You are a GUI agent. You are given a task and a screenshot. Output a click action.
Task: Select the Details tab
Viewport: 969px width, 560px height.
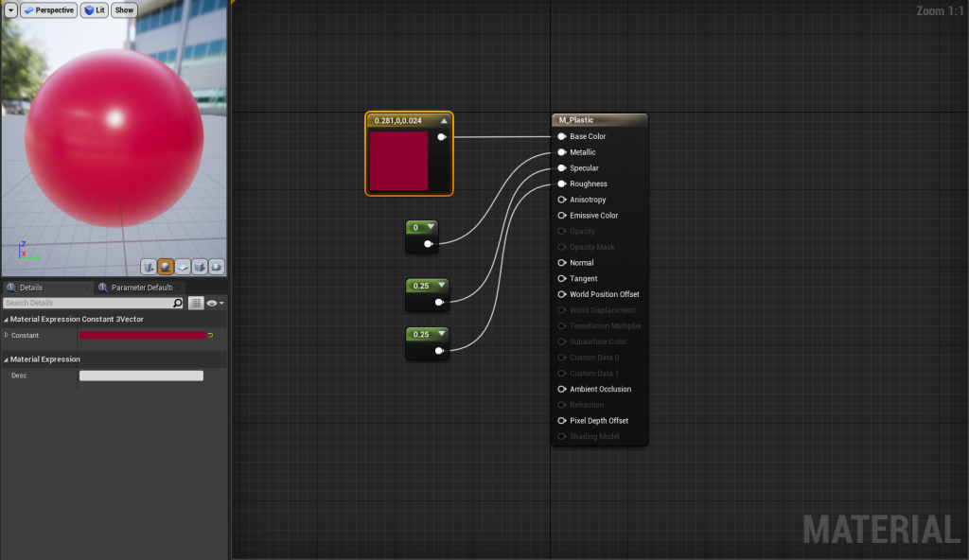[30, 288]
